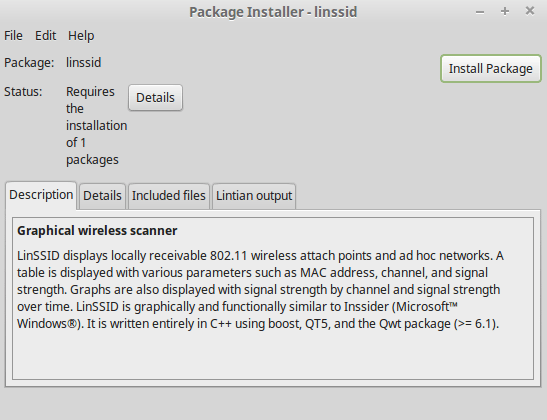The image size is (547, 420).
Task: Minimize the Package Installer window
Action: (480, 12)
